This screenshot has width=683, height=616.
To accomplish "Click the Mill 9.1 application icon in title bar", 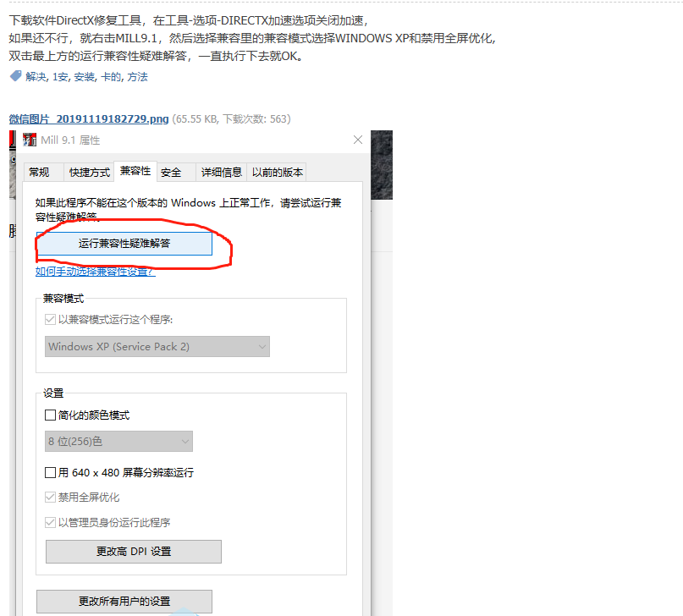I will point(30,140).
